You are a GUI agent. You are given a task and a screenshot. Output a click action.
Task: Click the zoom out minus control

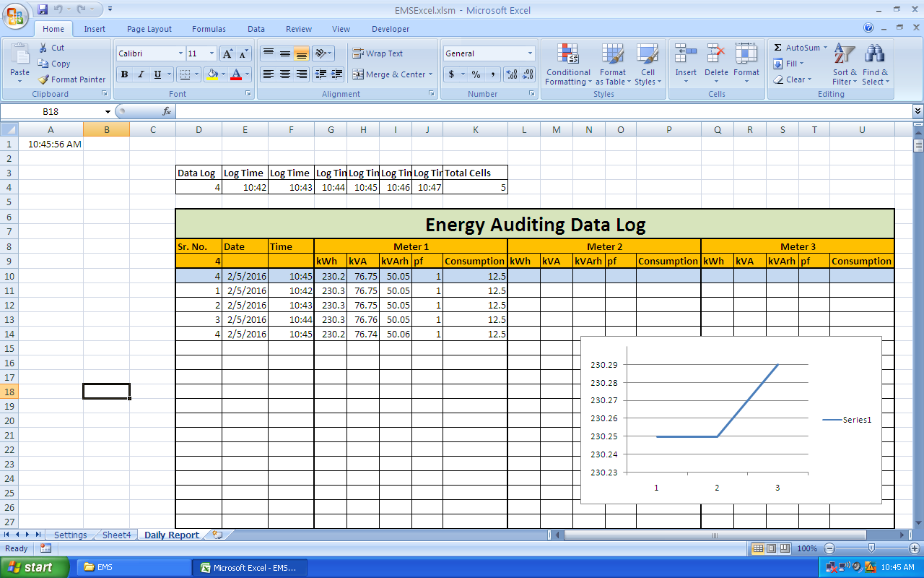point(830,548)
